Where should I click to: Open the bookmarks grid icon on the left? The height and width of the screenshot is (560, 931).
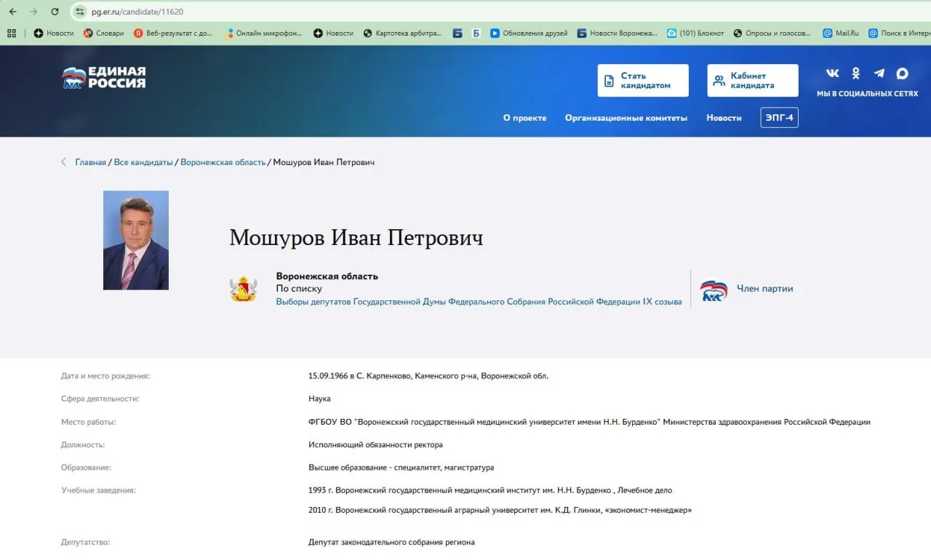point(11,33)
